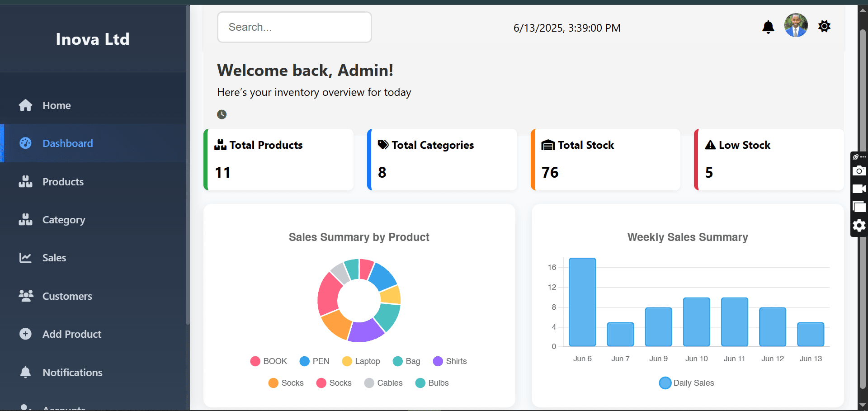The height and width of the screenshot is (411, 868).
Task: Focus the Search input field
Action: (294, 27)
